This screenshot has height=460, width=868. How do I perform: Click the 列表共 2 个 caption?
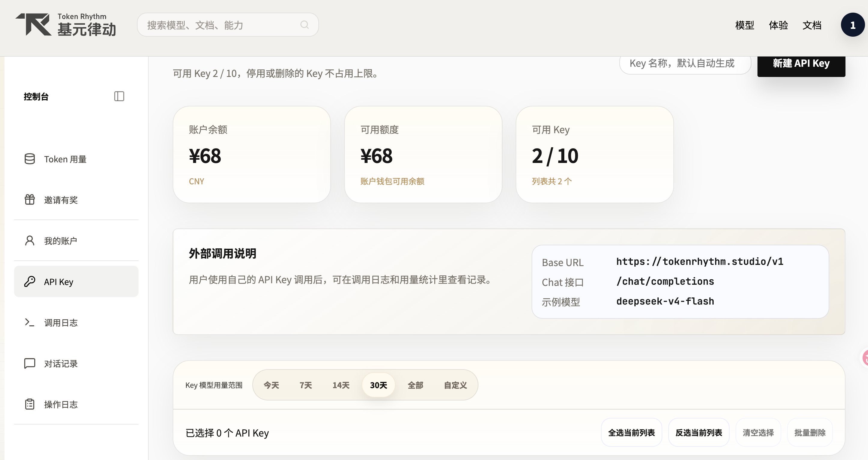point(552,181)
